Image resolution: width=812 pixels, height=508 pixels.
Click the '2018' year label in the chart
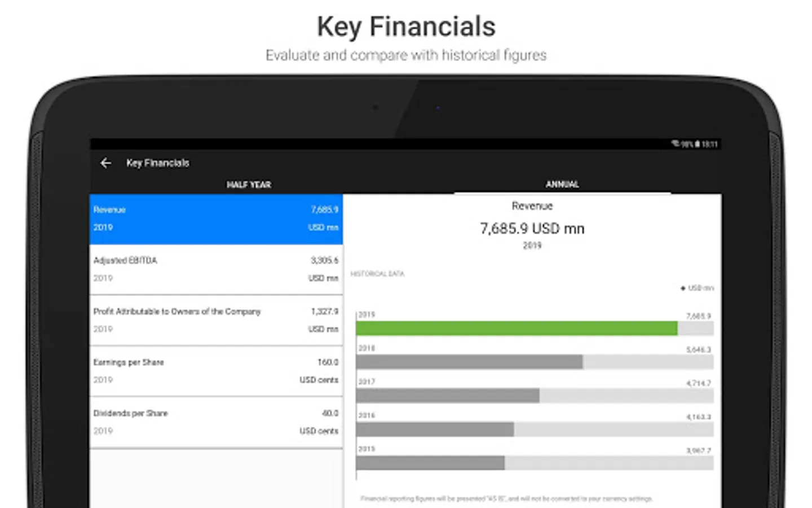(x=367, y=348)
